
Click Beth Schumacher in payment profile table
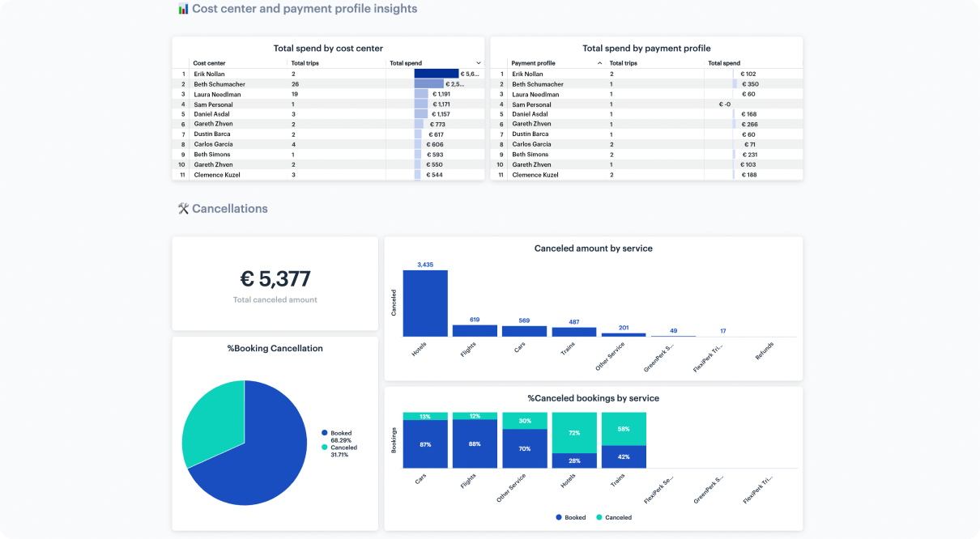[x=538, y=84]
